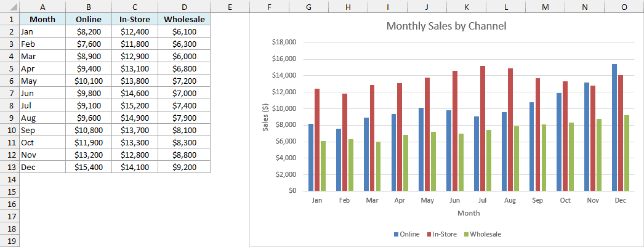Image resolution: width=644 pixels, height=247 pixels.
Task: Select column A header
Action: pos(42,6)
